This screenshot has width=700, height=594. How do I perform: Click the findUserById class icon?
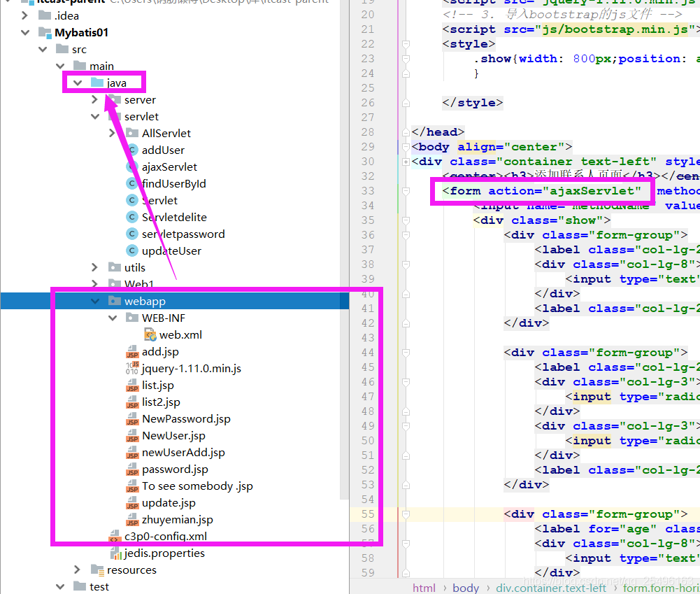point(131,183)
